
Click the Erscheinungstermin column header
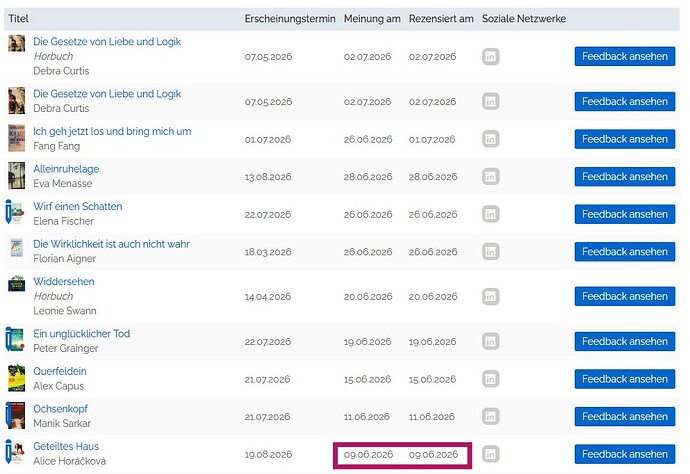pyautogui.click(x=290, y=18)
